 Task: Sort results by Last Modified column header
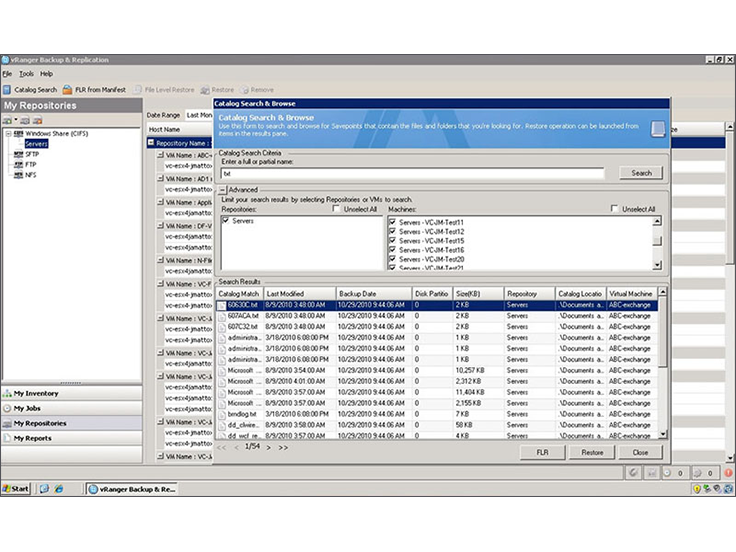[299, 294]
